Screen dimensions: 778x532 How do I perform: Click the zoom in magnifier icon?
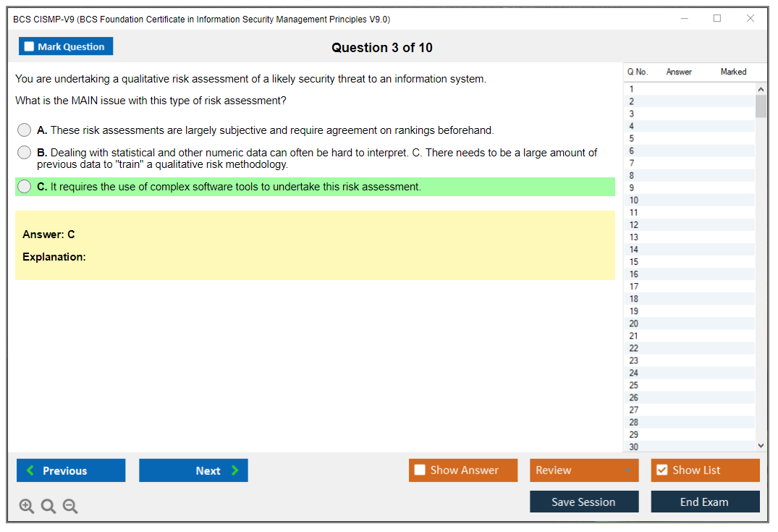pyautogui.click(x=26, y=507)
